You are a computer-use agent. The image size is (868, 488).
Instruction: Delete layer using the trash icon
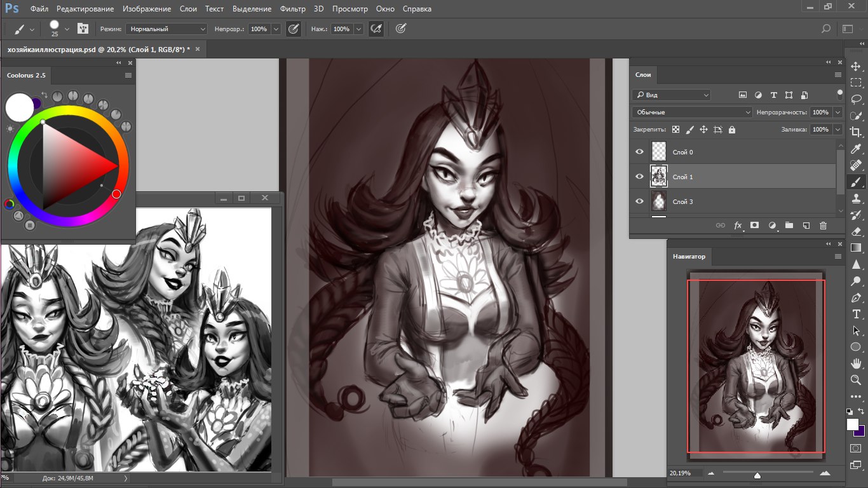[823, 226]
